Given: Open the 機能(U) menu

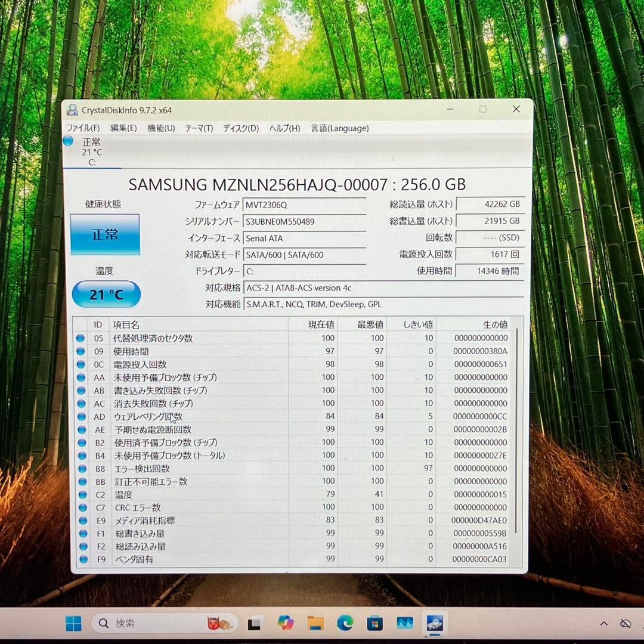Looking at the screenshot, I should (x=161, y=128).
